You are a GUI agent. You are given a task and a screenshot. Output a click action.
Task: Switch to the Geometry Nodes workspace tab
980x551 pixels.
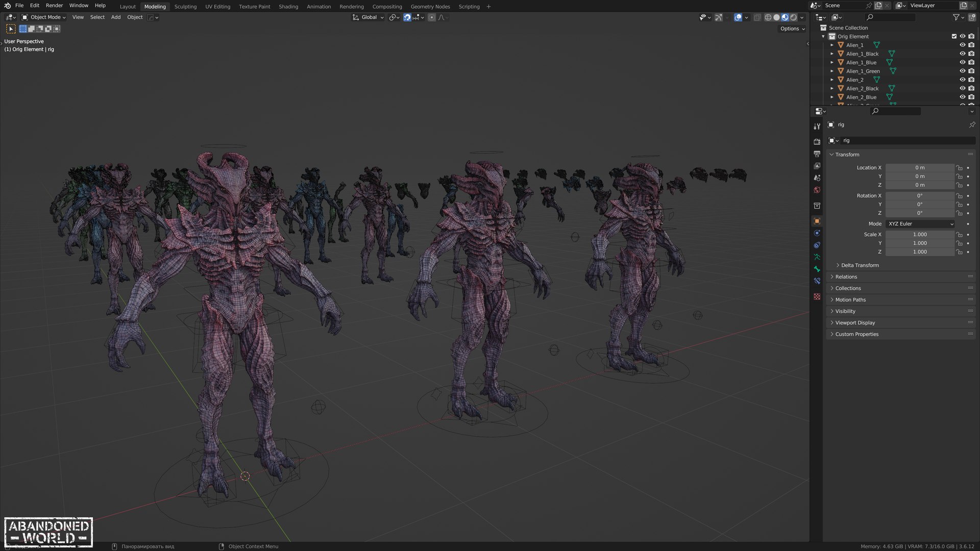tap(430, 7)
